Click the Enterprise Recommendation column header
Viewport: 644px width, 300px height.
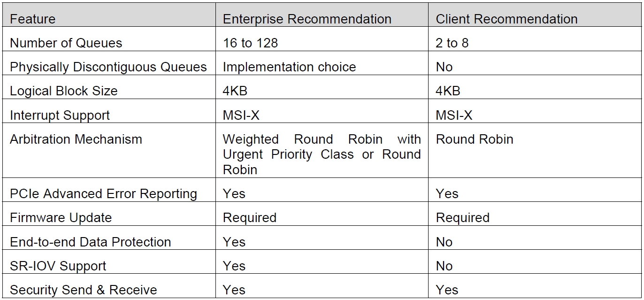pos(307,19)
